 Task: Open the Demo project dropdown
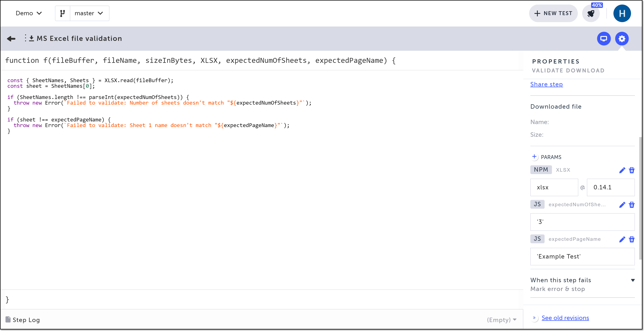[x=28, y=13]
